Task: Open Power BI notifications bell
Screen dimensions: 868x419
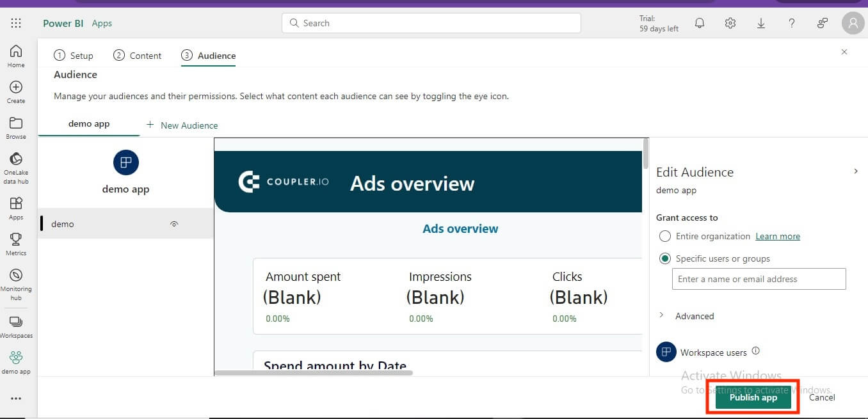Action: [699, 22]
